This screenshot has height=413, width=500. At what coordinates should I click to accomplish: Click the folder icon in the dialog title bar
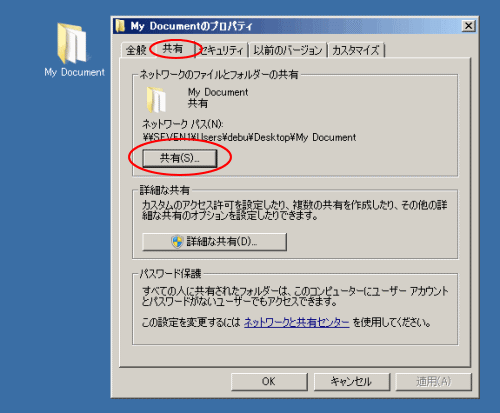pos(120,26)
